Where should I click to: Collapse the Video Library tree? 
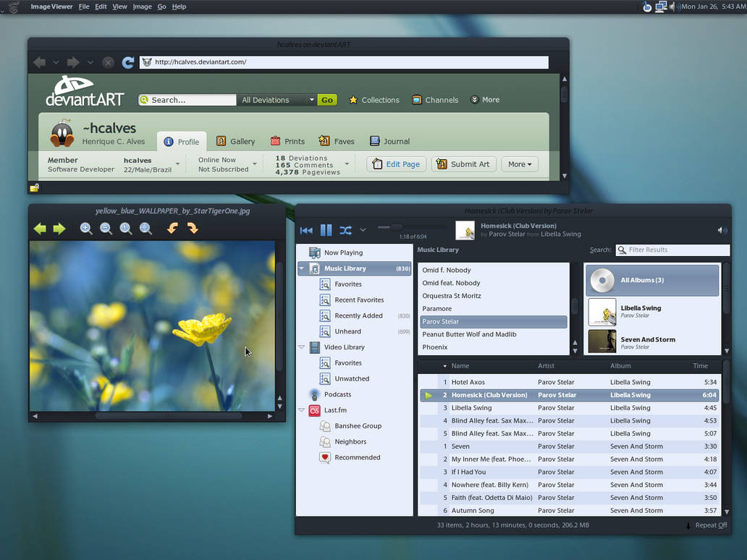click(x=302, y=347)
